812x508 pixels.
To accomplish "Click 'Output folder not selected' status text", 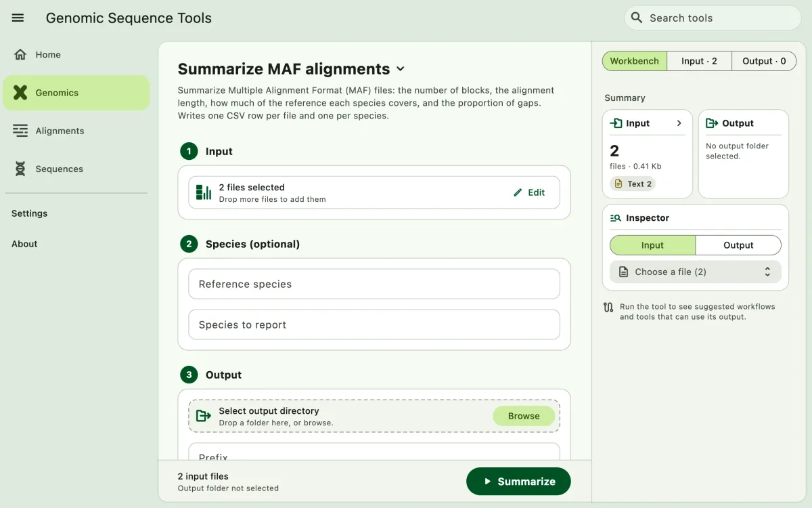I will pos(228,488).
